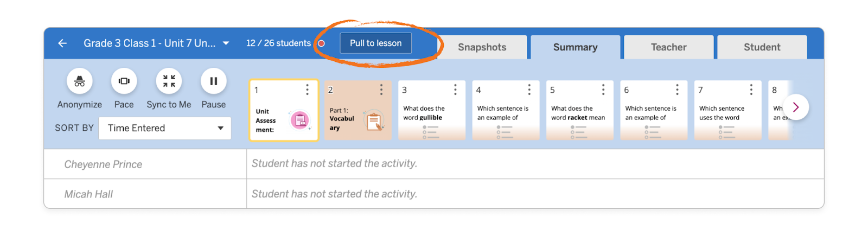Toggle Sync to Me
This screenshot has width=868, height=236.
click(x=169, y=81)
